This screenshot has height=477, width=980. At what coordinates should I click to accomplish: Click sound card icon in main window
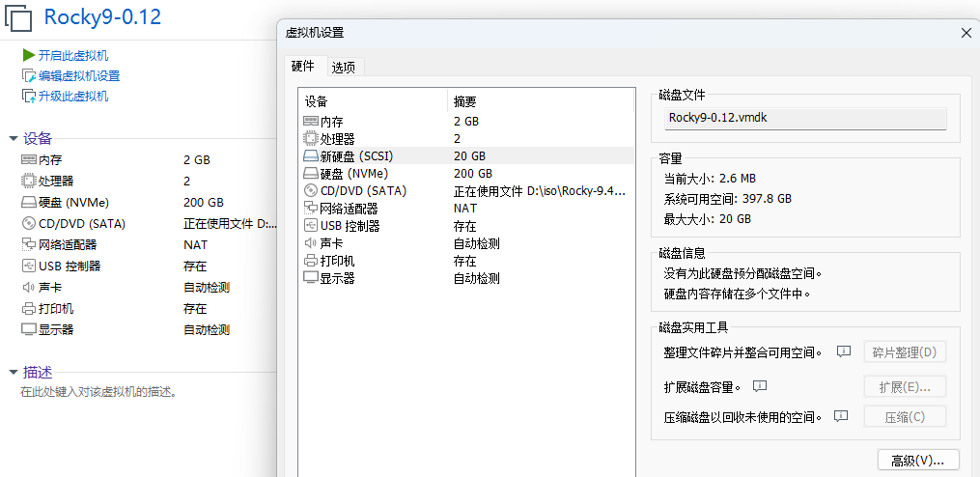29,287
